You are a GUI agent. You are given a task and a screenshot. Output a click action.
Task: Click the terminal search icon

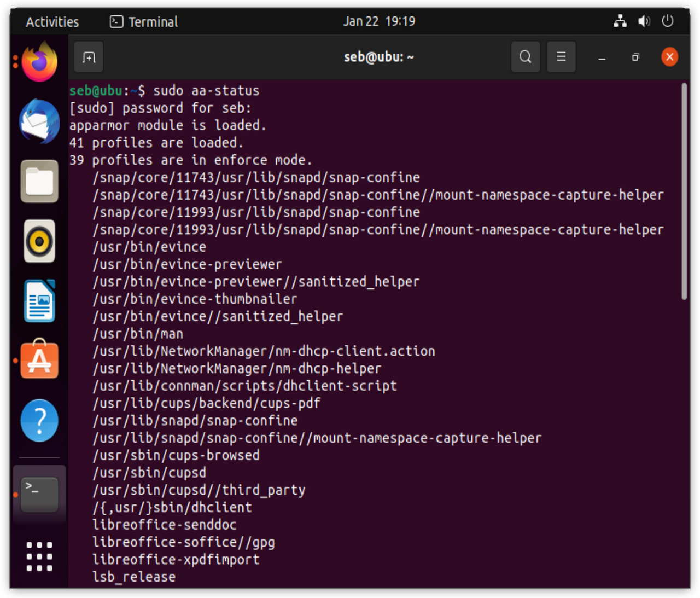[525, 57]
